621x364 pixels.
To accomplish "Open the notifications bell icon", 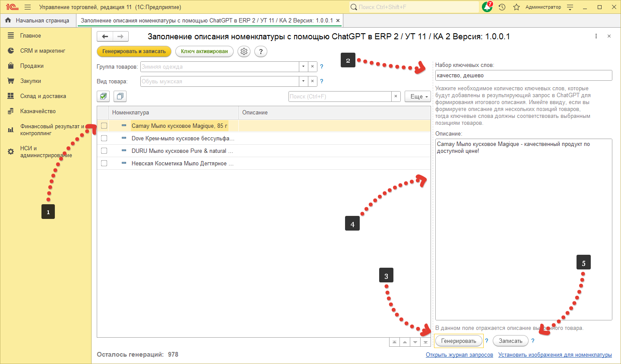I will [487, 7].
